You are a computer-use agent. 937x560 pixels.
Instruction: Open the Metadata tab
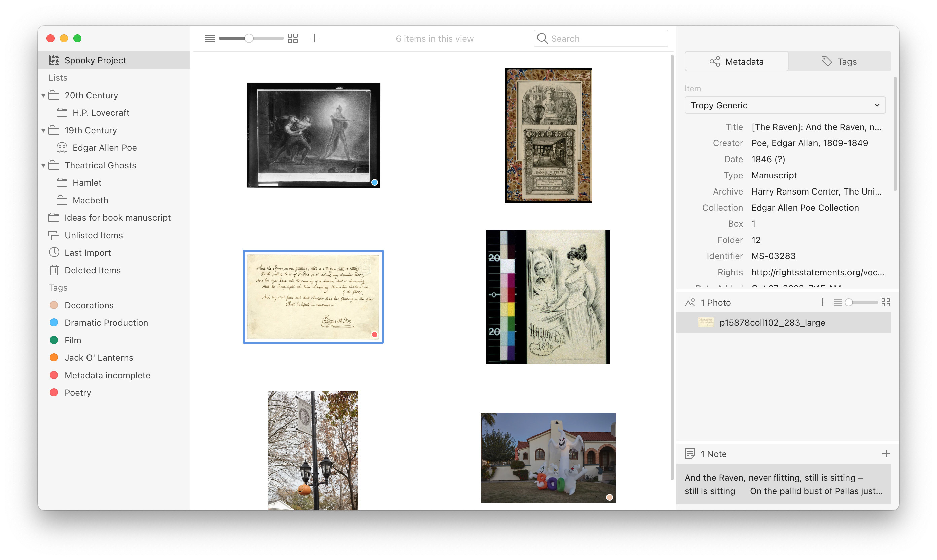click(736, 61)
